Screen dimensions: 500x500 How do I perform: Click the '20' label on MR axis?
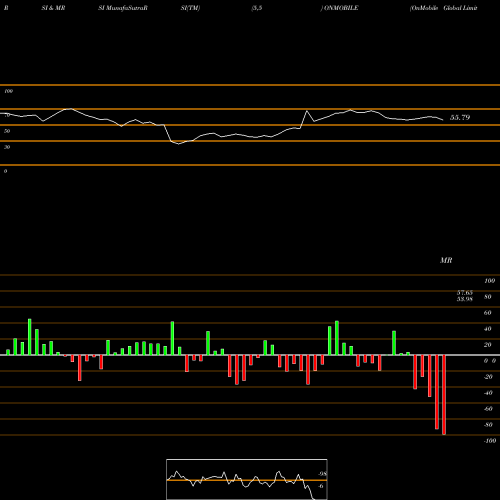point(488,345)
